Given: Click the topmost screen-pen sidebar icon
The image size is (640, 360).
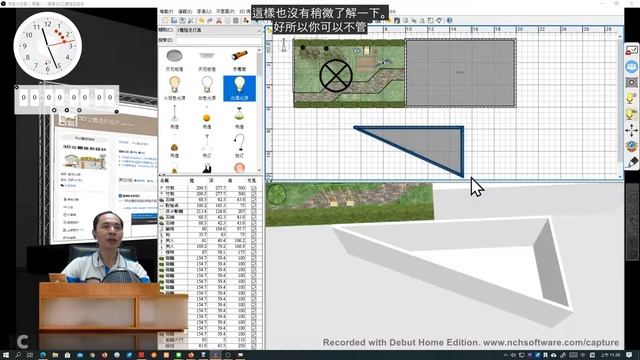Looking at the screenshot, I should [631, 51].
